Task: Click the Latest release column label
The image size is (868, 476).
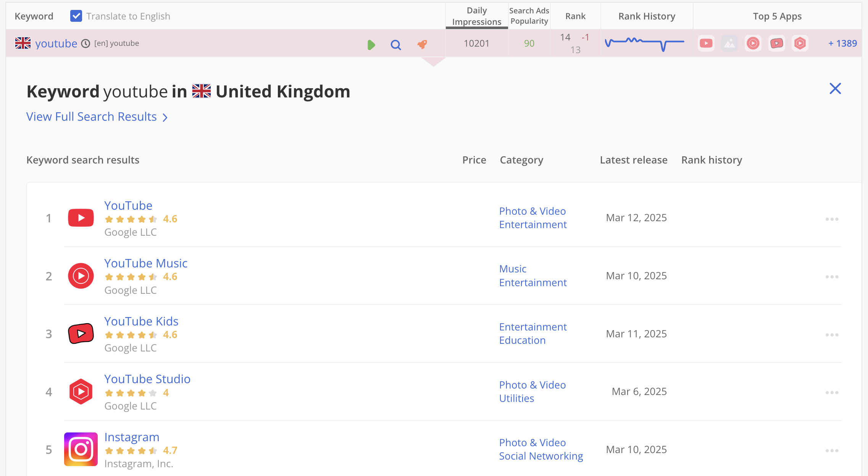Action: (x=634, y=160)
